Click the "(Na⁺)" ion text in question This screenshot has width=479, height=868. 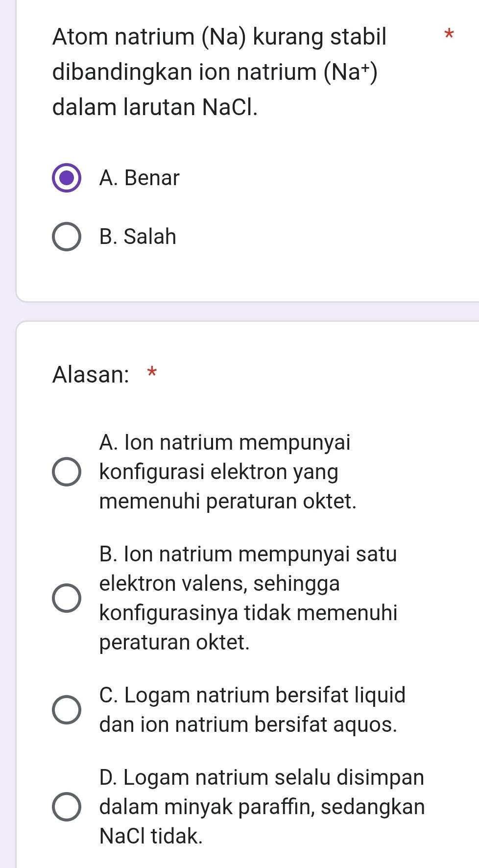pos(350,72)
